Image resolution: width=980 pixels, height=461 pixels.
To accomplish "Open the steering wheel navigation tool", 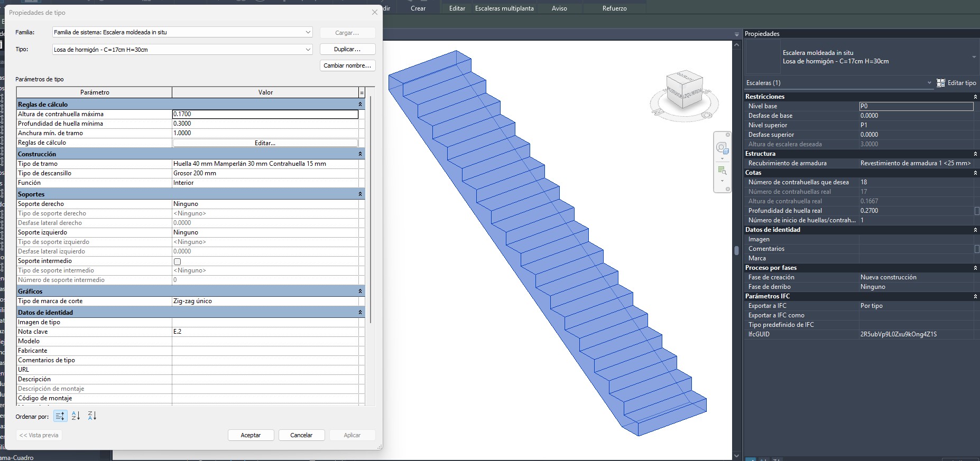I will coord(722,148).
